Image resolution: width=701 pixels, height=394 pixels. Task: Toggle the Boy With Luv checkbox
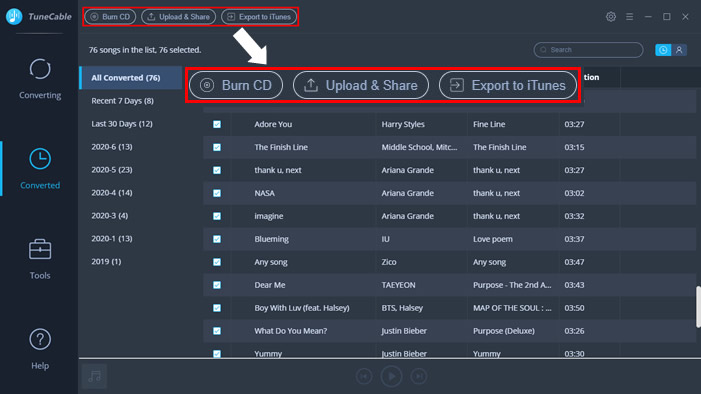pos(217,308)
